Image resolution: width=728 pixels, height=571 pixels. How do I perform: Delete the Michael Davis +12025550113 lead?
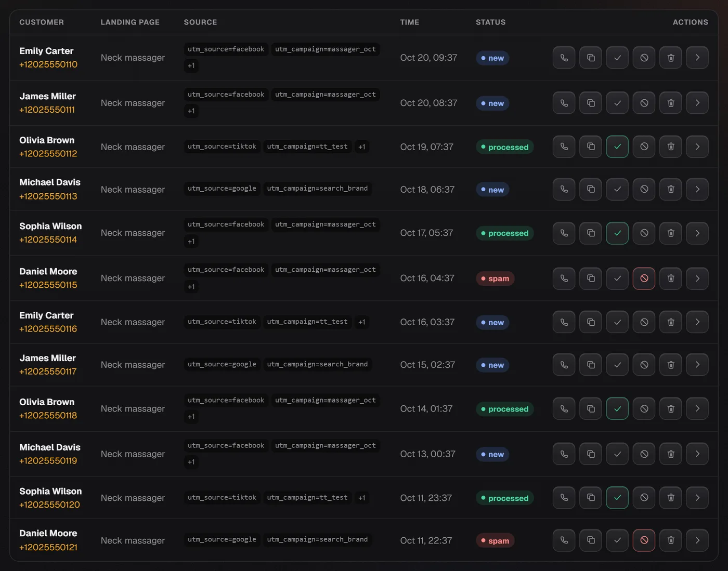tap(671, 189)
